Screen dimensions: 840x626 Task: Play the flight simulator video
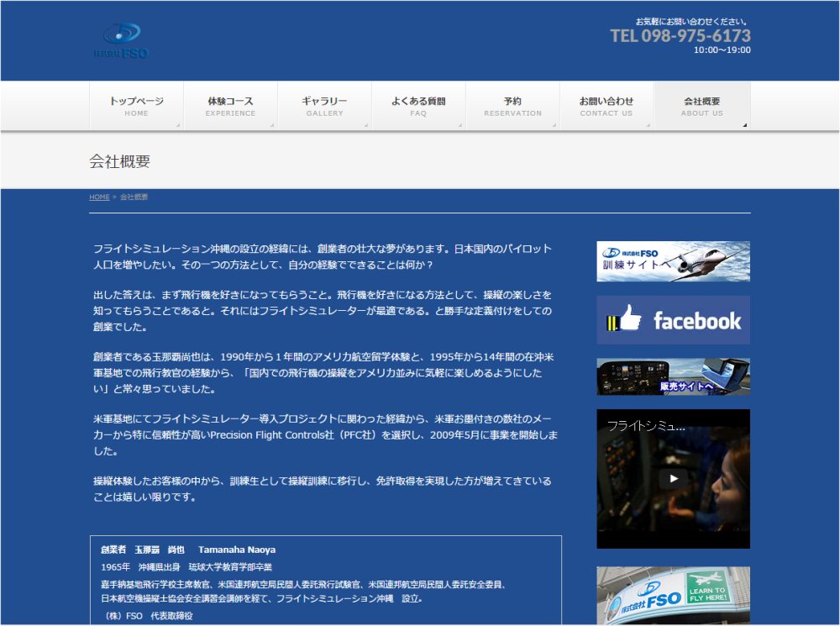coord(673,479)
